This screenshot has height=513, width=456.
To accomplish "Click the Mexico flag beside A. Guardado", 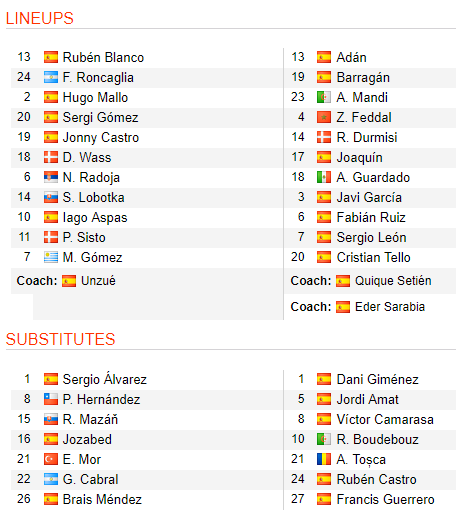I will coord(324,177).
